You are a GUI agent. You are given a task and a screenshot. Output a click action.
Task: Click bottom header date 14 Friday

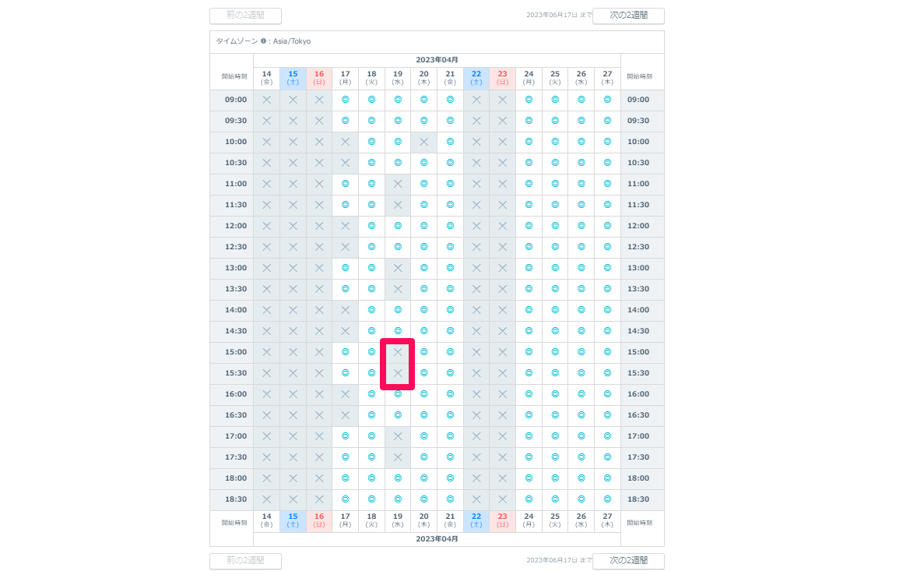coord(267,520)
